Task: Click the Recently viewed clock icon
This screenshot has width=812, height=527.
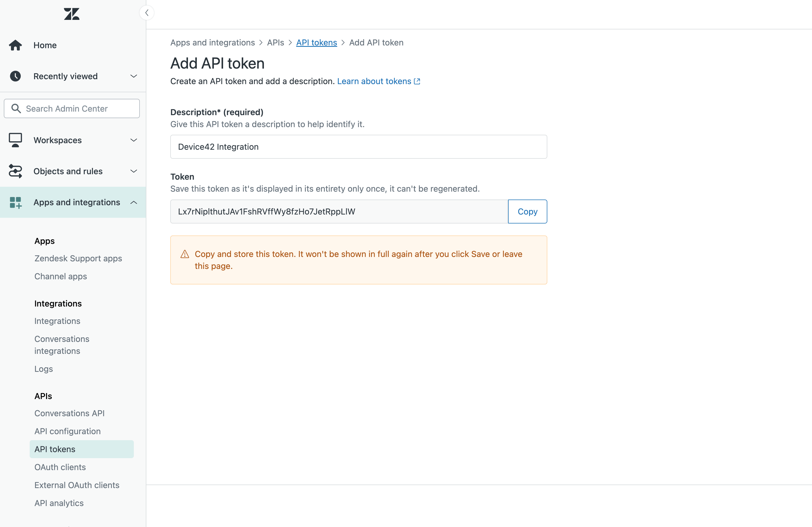Action: coord(15,76)
